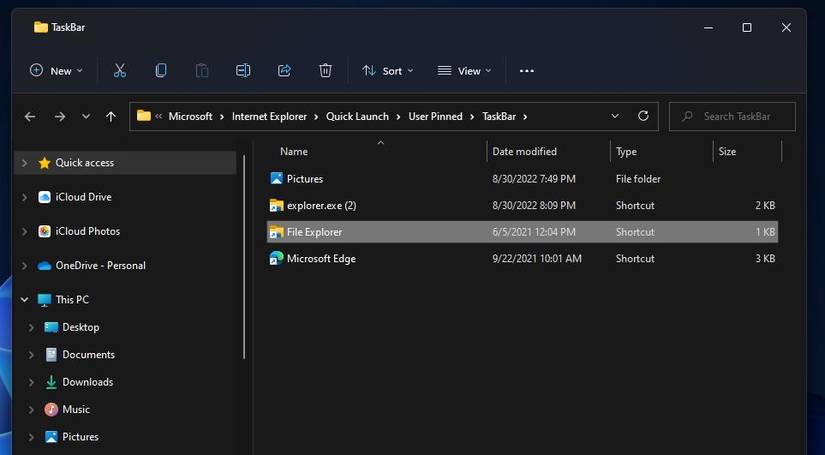
Task: Open the See more ellipsis menu
Action: [527, 71]
